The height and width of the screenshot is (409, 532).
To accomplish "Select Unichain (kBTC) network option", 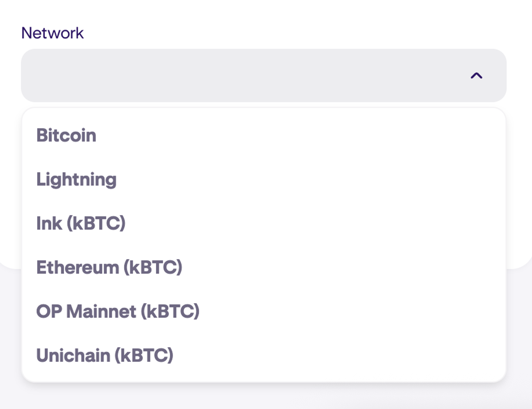I will 105,355.
